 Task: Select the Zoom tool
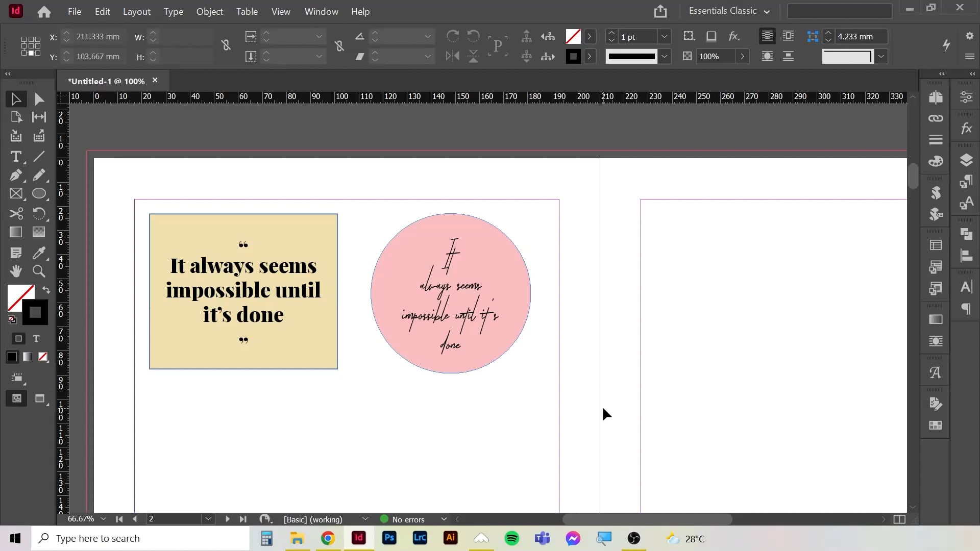tap(39, 271)
